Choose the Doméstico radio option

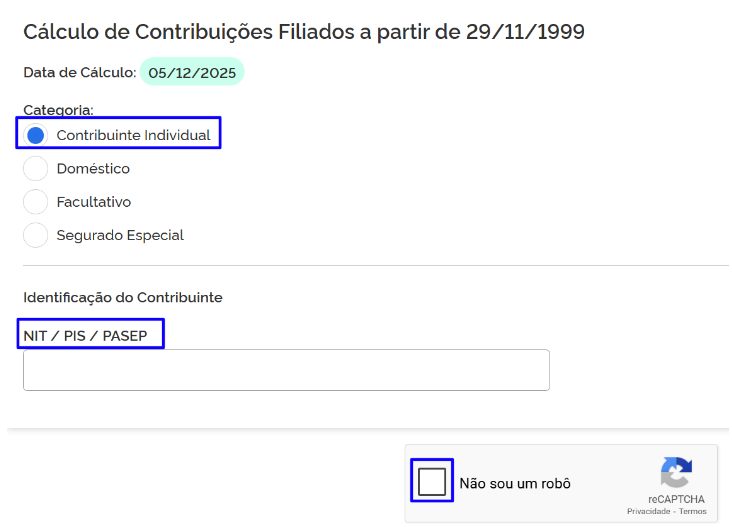[x=36, y=169]
